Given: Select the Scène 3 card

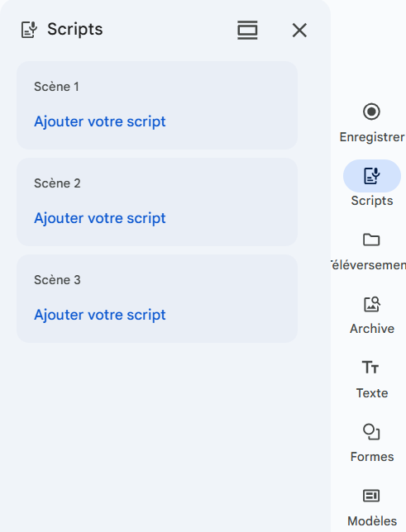Looking at the screenshot, I should click(x=157, y=298).
